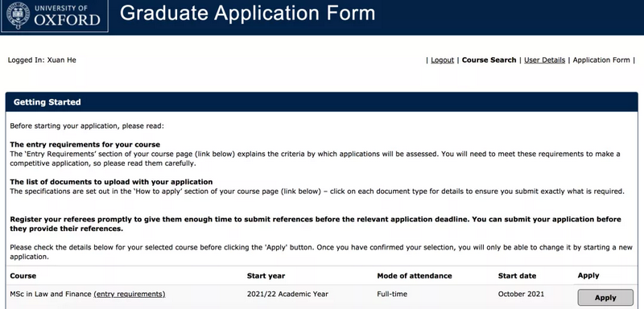The image size is (644, 309).
Task: Select the MSc in Law and Finance course name
Action: click(x=51, y=294)
